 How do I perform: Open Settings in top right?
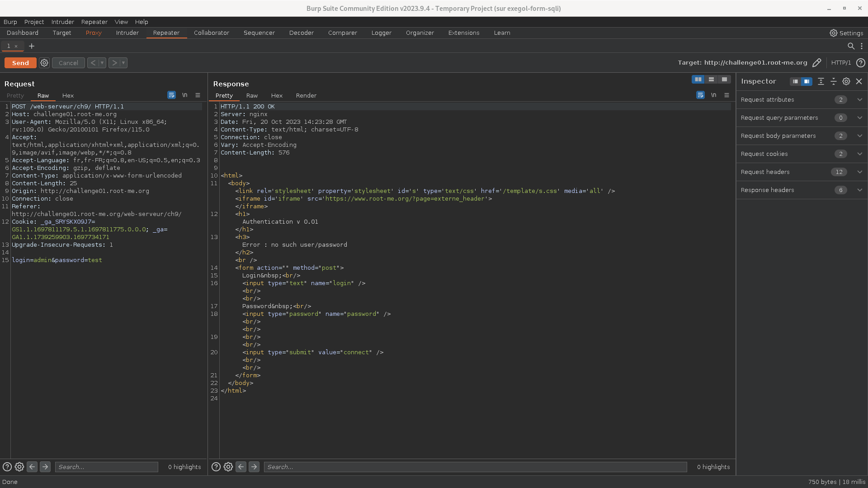pos(846,33)
